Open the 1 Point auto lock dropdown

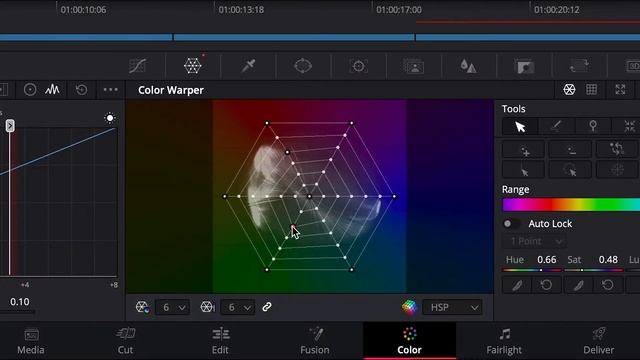pyautogui.click(x=533, y=241)
